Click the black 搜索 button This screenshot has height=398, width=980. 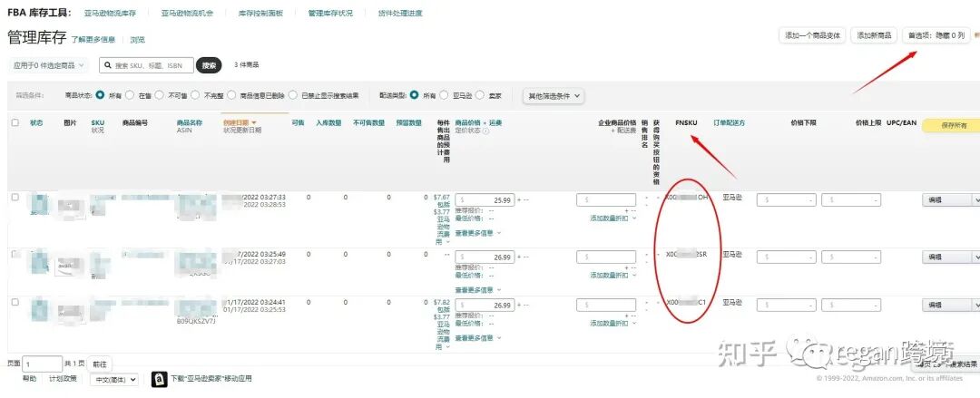point(209,65)
